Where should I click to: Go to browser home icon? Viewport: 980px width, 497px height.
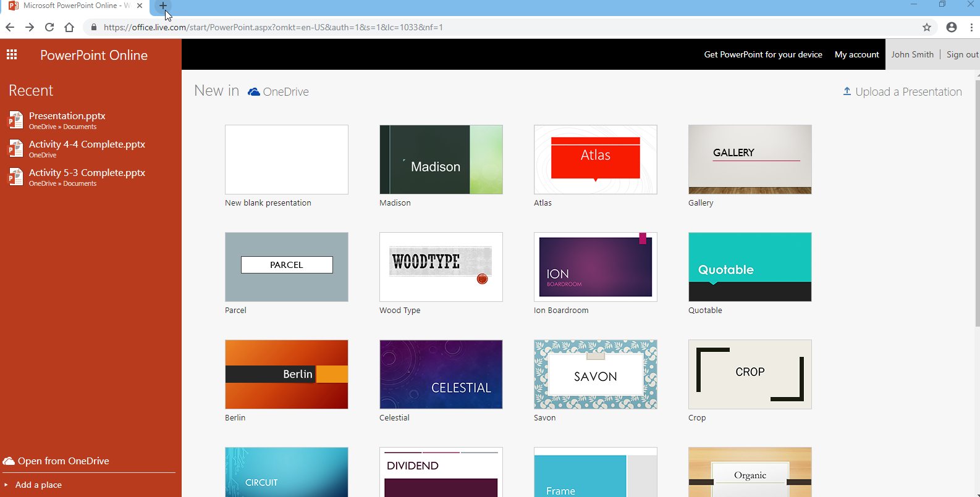[x=69, y=27]
